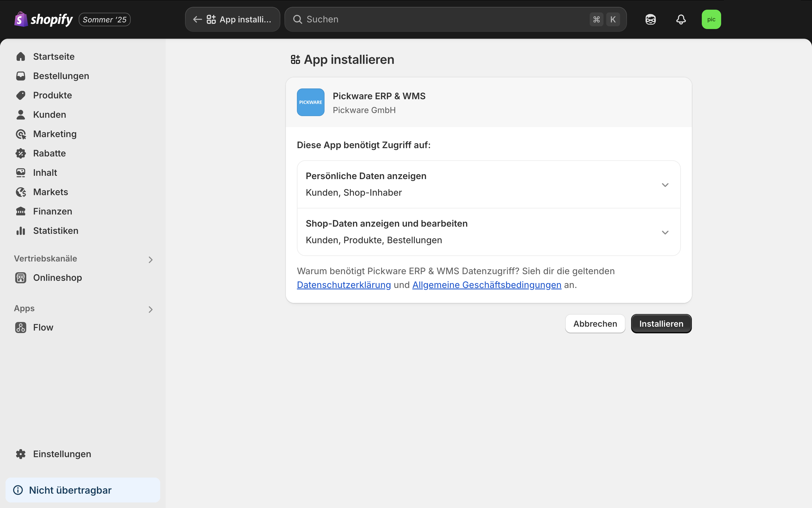Go to Statistiken in the sidebar
This screenshot has width=812, height=508.
click(56, 231)
